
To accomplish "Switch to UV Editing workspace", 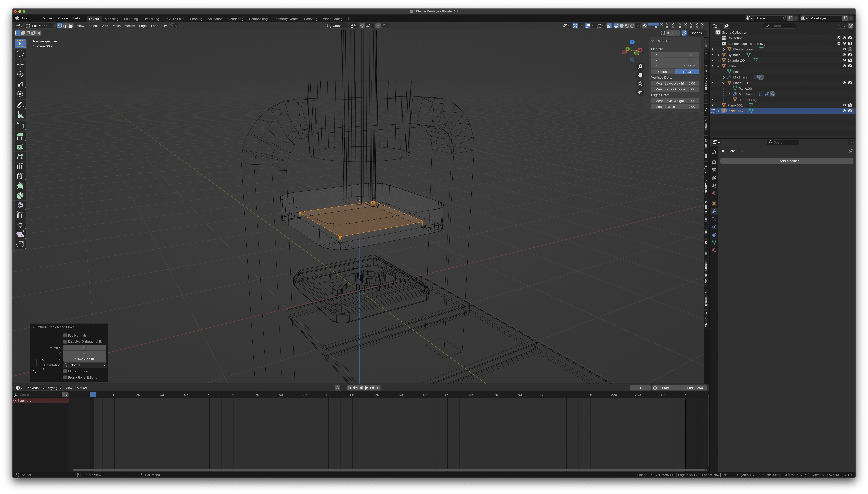I will click(x=151, y=19).
